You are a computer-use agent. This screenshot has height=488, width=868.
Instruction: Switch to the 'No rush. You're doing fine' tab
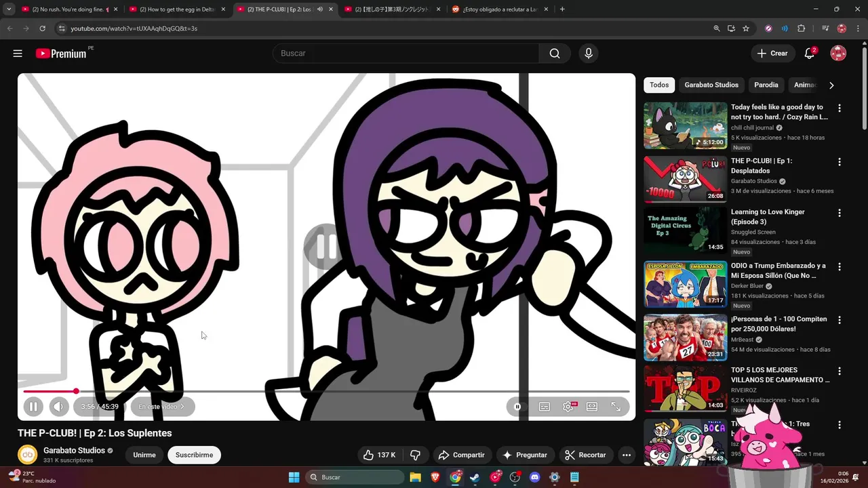pyautogui.click(x=66, y=9)
